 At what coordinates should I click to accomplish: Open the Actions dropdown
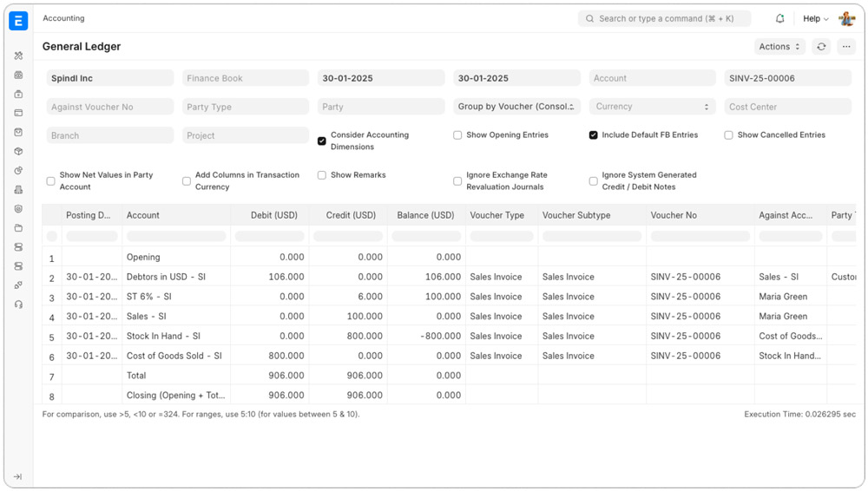[779, 47]
